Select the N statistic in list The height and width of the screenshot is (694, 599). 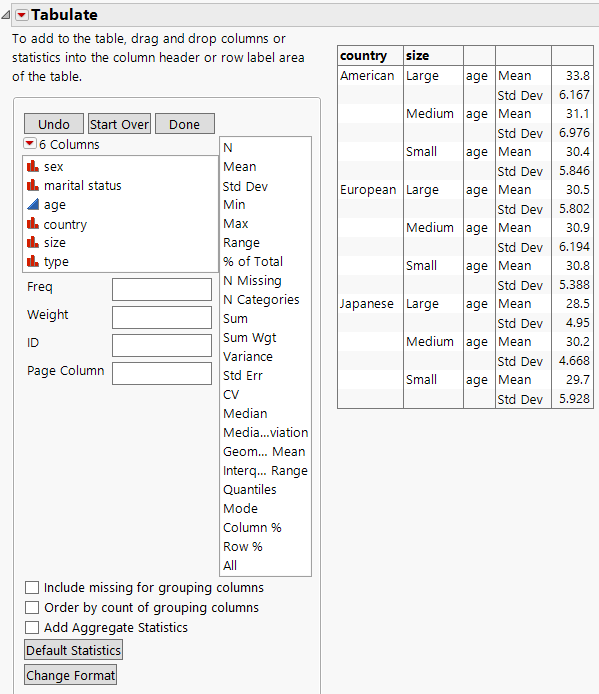coord(228,147)
